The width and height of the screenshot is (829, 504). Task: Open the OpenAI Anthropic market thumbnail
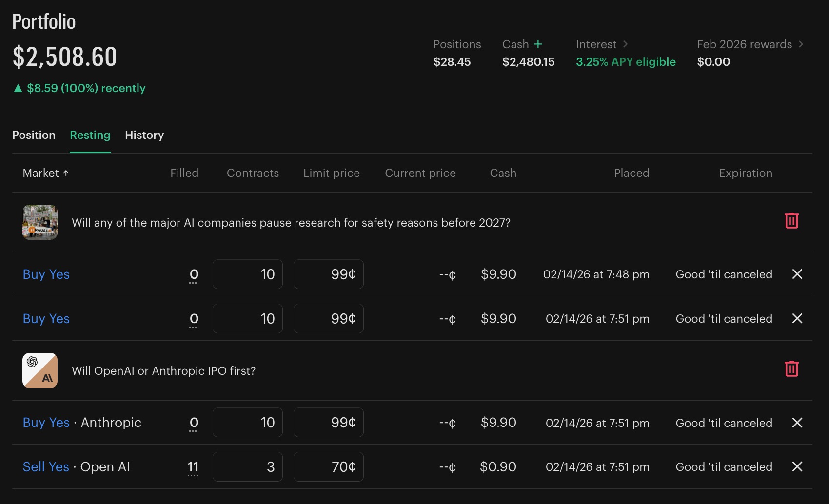click(40, 370)
